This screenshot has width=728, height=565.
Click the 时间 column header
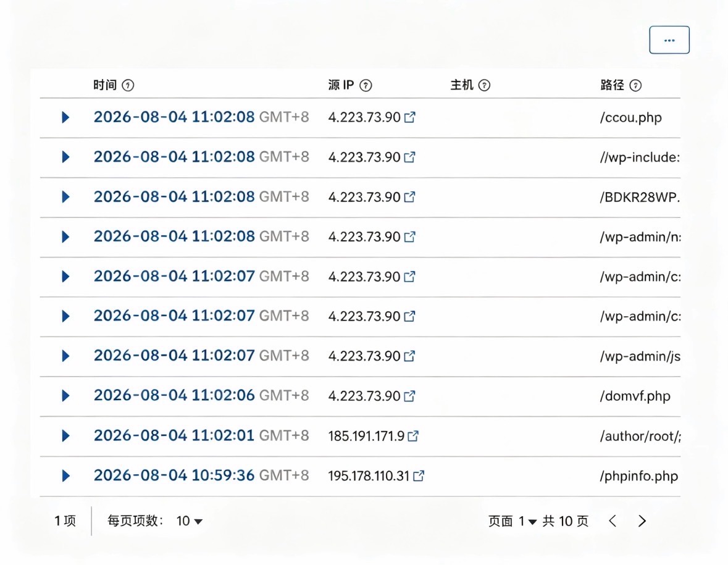coord(105,85)
